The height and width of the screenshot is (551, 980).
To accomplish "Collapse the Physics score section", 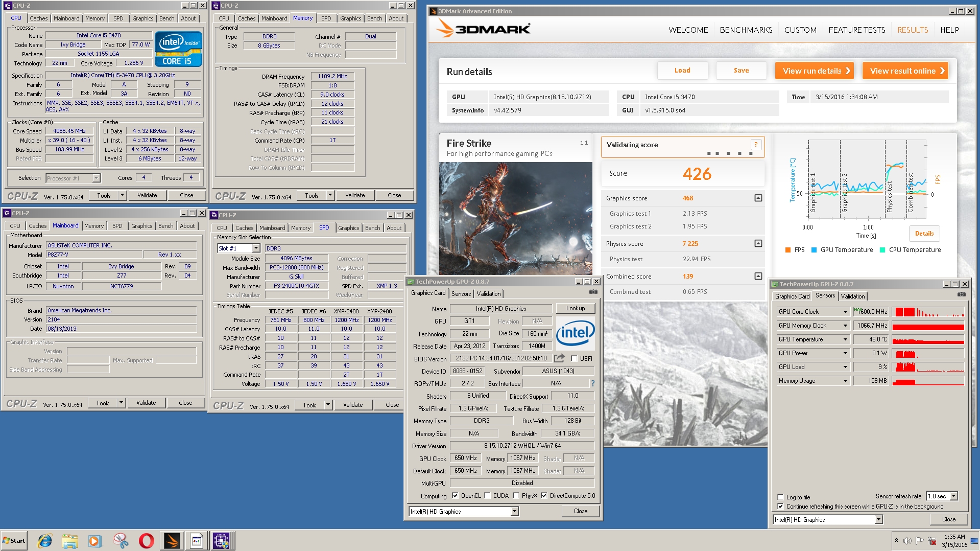I will point(758,243).
